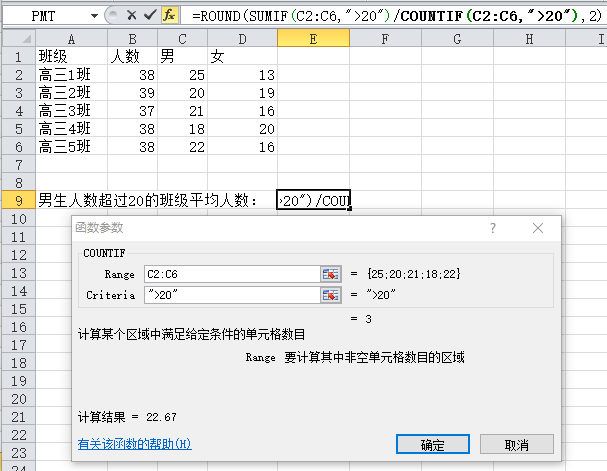Select column B header
Screen dimensions: 607x471
click(x=132, y=39)
